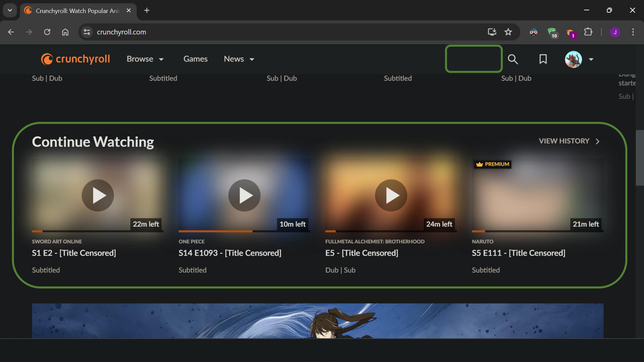This screenshot has height=362, width=644.
Task: Open tab search dropdown
Action: (10, 10)
